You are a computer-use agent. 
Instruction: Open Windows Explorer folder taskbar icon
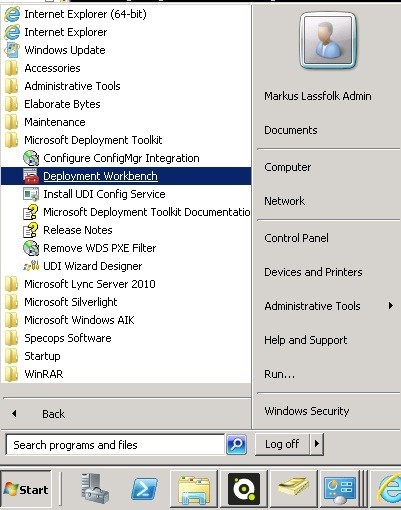[194, 489]
